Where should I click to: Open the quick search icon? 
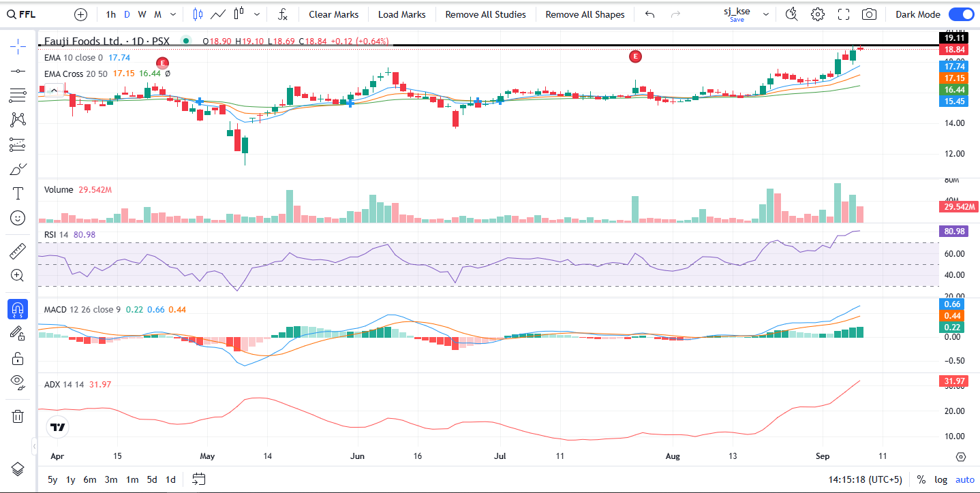pos(791,14)
